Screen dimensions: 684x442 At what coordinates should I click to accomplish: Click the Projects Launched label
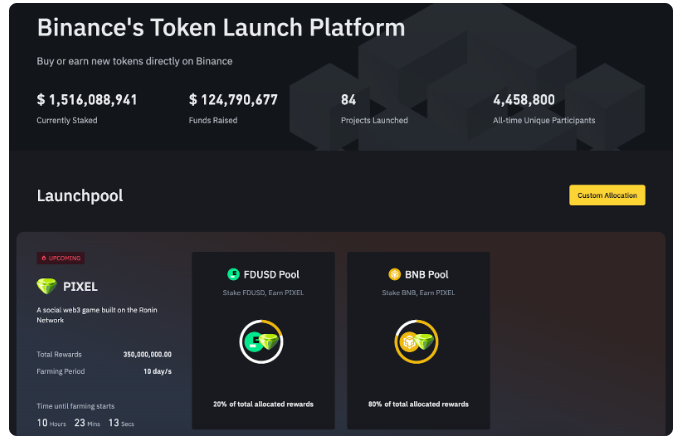point(374,120)
